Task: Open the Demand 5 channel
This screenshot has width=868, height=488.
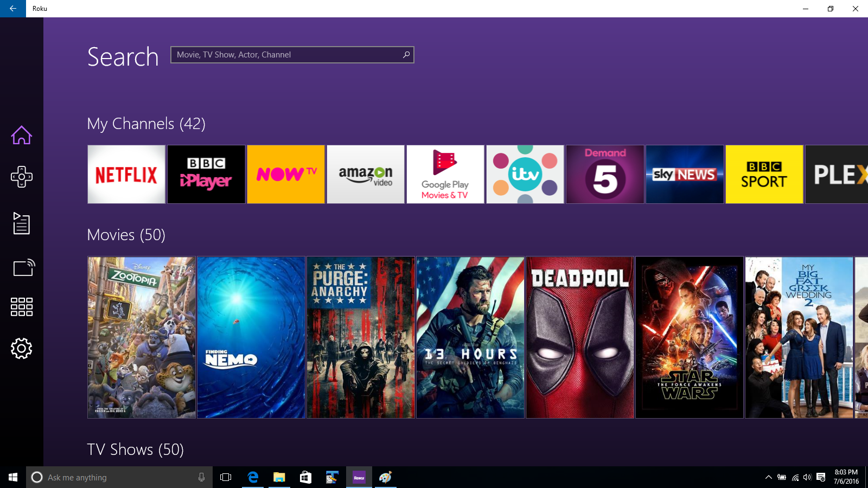Action: coord(605,175)
